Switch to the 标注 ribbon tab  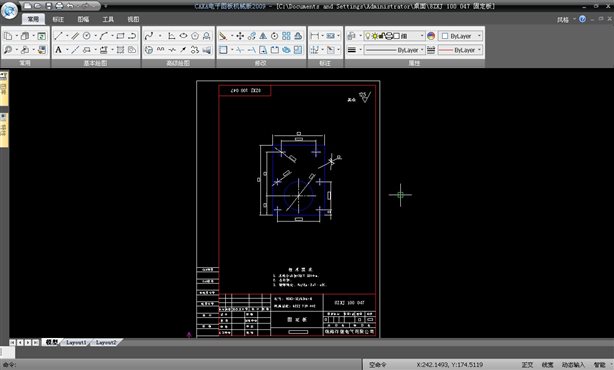pyautogui.click(x=58, y=19)
